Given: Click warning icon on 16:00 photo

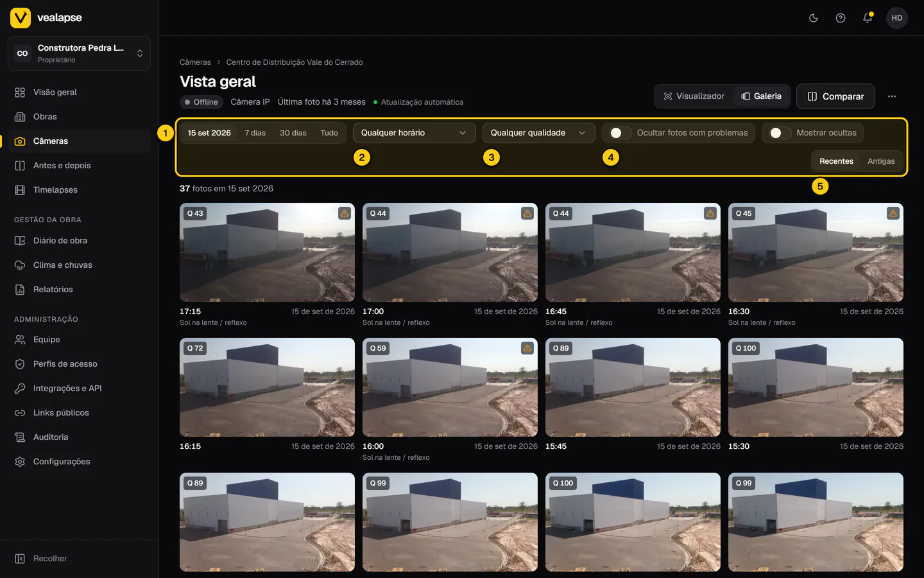Looking at the screenshot, I should [x=527, y=348].
